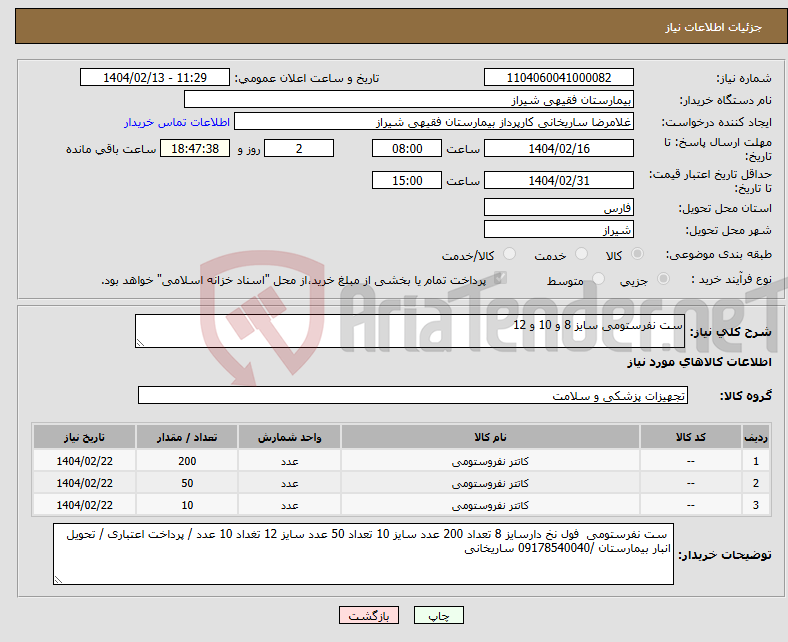
Task: Click the delivery province field فارس
Action: tap(558, 207)
